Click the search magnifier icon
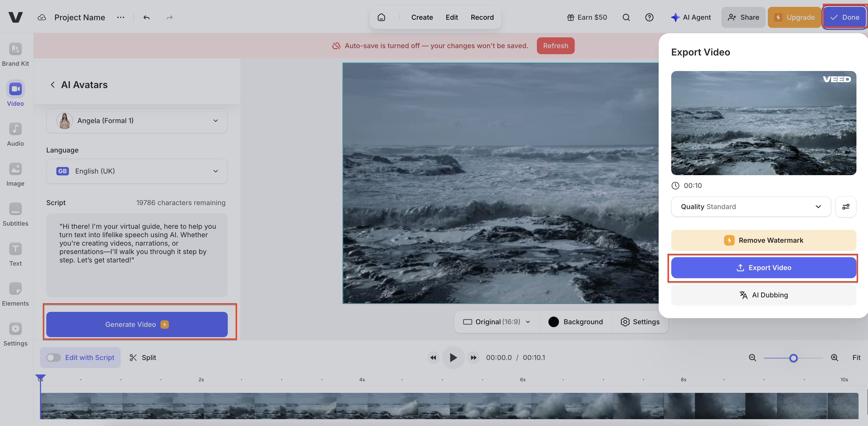The image size is (868, 426). tap(626, 18)
